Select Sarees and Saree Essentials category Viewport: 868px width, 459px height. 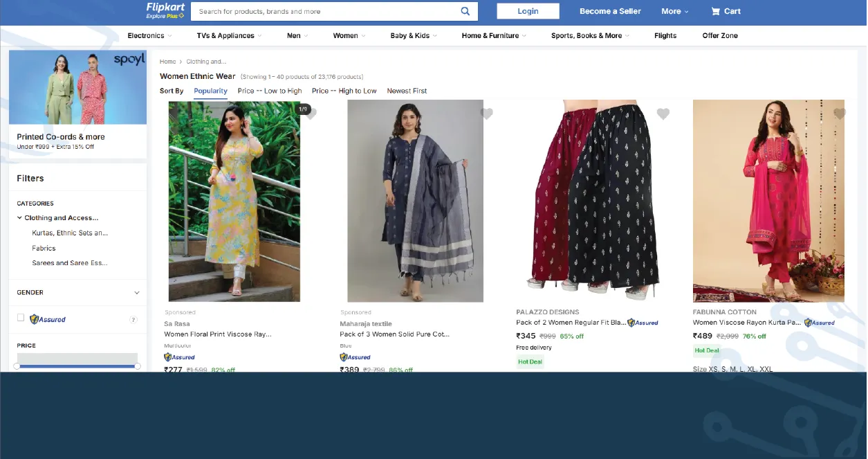(71, 262)
